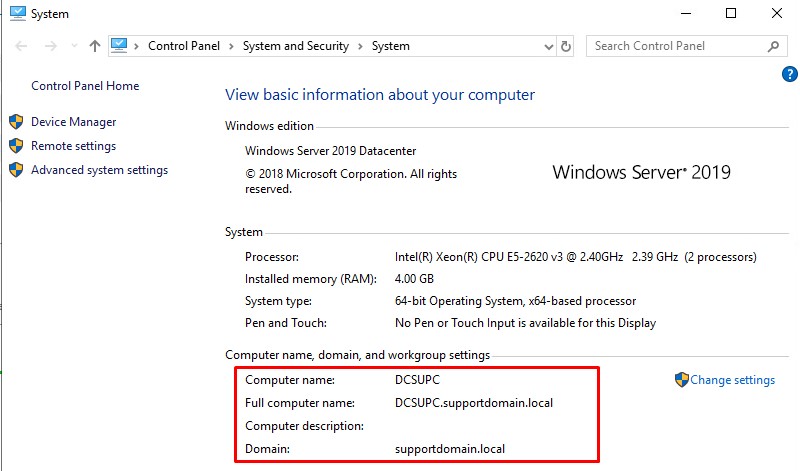Expand the chevron after System and Security
The height and width of the screenshot is (471, 800).
[x=360, y=46]
